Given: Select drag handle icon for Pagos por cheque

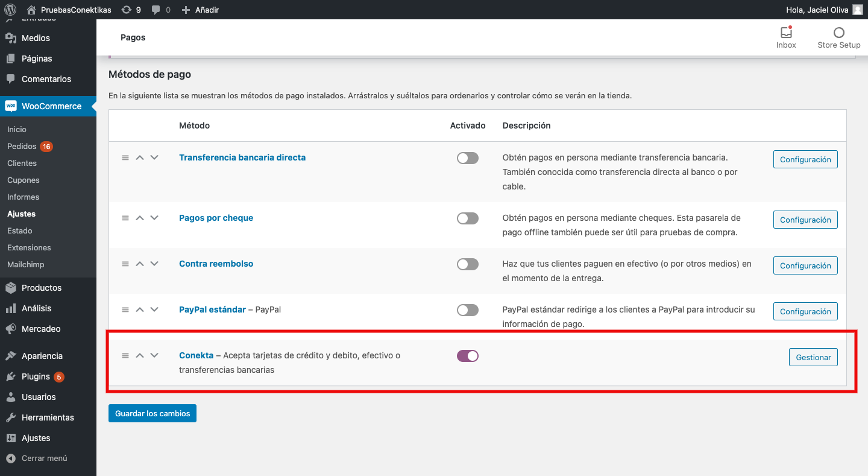Looking at the screenshot, I should pyautogui.click(x=125, y=218).
